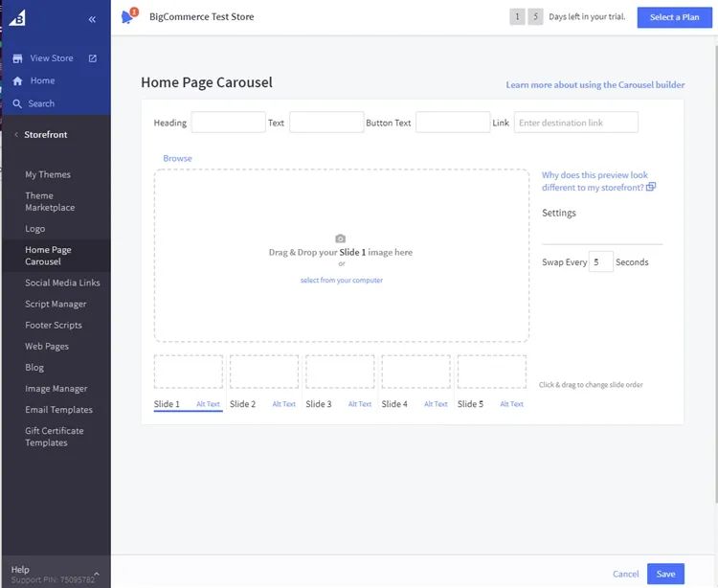The height and width of the screenshot is (588, 718).
Task: Edit Alt Text for Slide 2
Action: 284,404
